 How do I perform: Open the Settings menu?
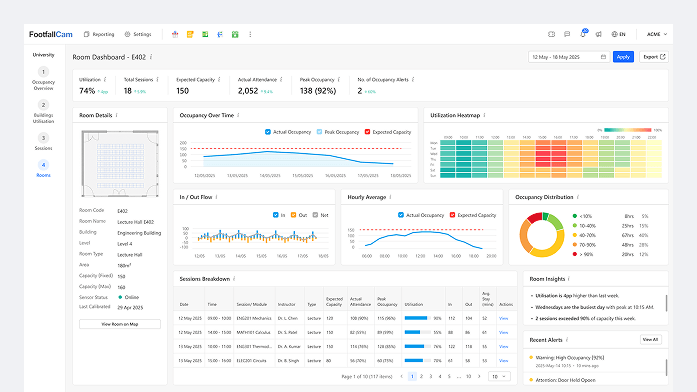click(x=138, y=34)
